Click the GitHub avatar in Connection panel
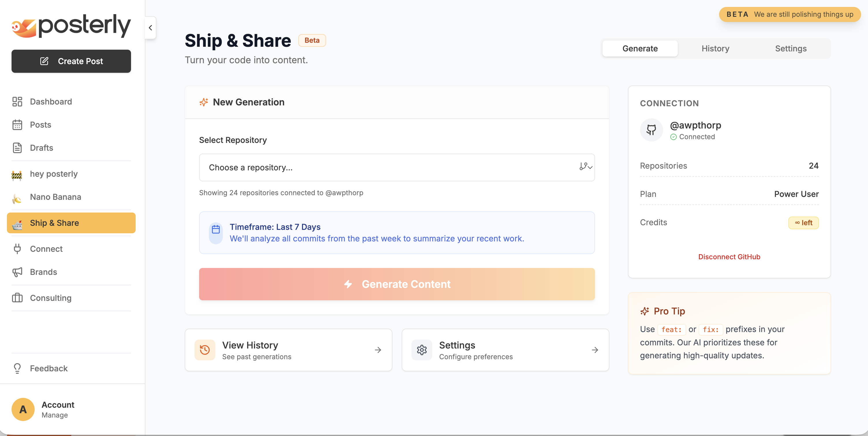This screenshot has height=436, width=868. tap(651, 129)
